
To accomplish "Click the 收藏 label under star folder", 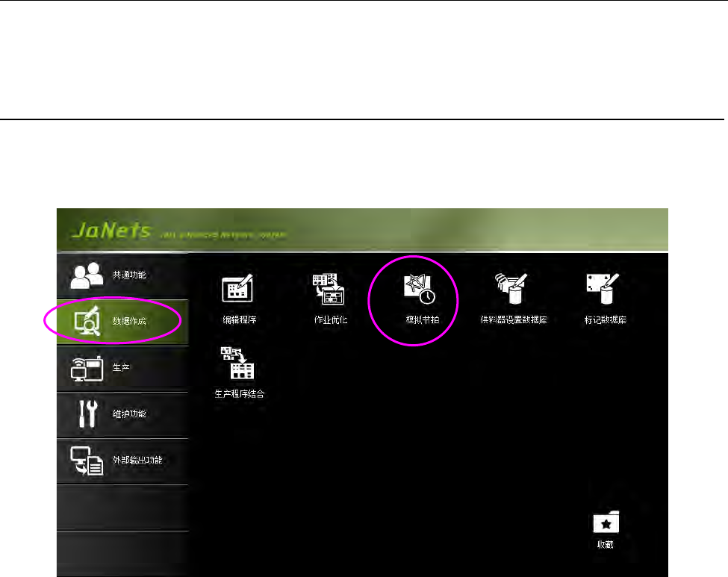I will point(606,544).
